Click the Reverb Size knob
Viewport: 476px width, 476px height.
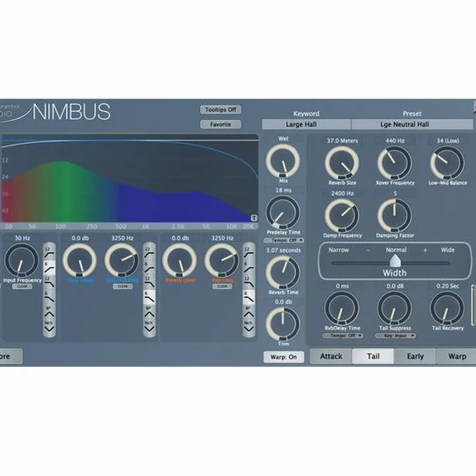pyautogui.click(x=342, y=163)
